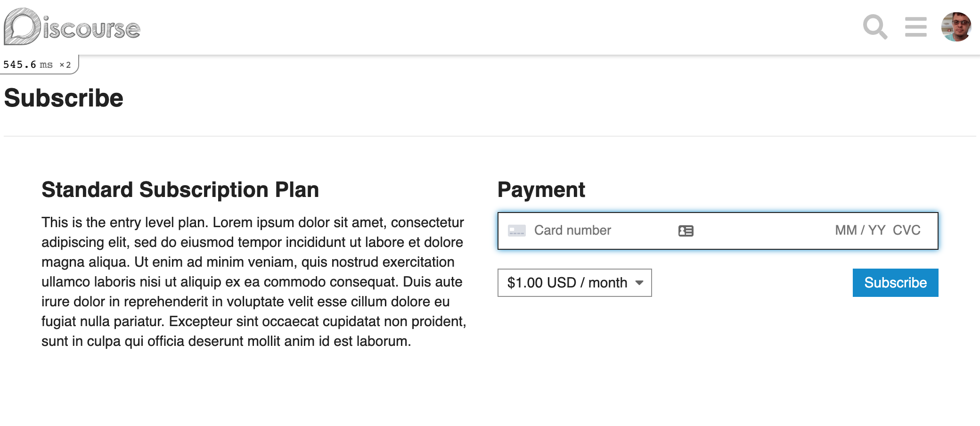
Task: Focus the MM / YY expiry field
Action: tap(860, 230)
